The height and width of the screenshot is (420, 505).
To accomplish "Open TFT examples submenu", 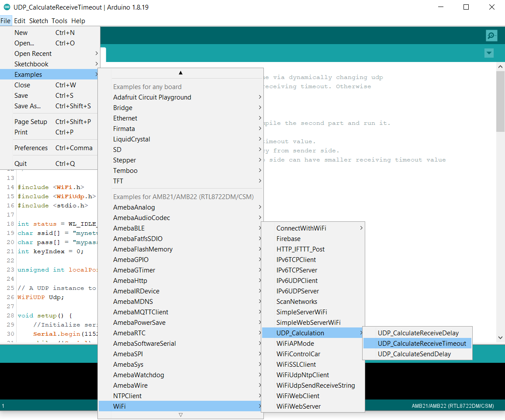I will [x=181, y=181].
